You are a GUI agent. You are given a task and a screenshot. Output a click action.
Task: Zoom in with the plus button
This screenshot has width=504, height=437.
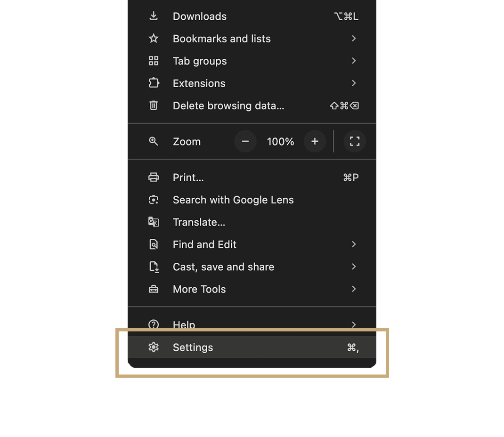(315, 141)
